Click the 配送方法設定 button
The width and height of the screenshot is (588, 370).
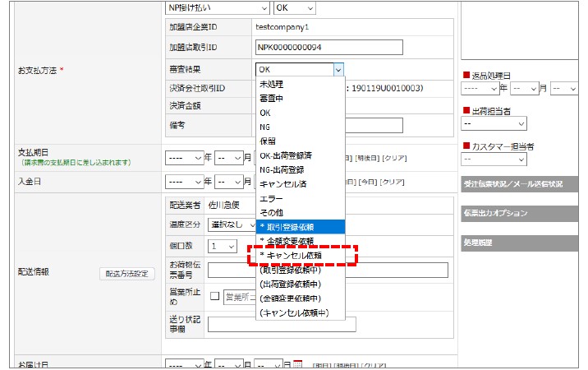127,274
